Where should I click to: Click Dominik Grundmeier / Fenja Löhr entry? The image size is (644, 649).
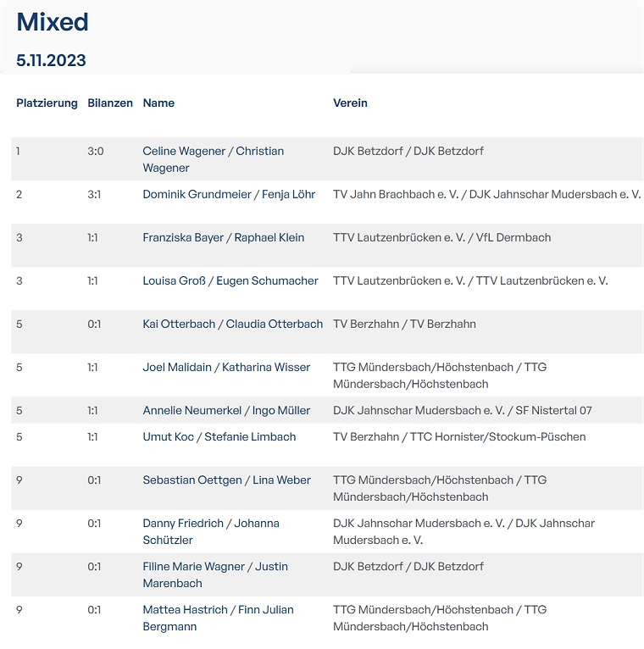click(229, 195)
